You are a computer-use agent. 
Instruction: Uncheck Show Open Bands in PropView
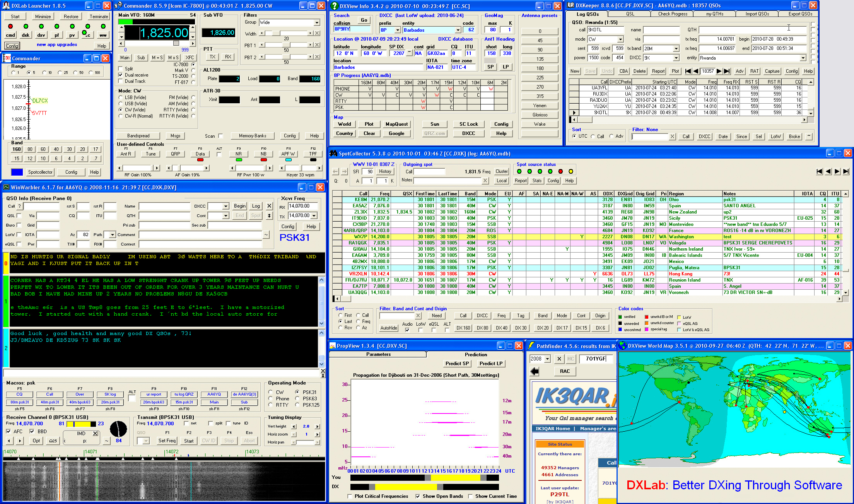click(x=418, y=496)
